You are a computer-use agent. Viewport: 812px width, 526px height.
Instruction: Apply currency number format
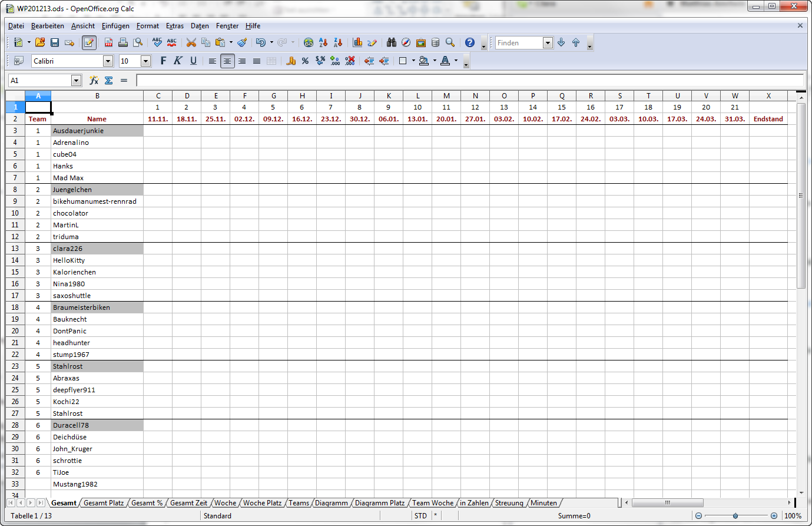click(291, 61)
